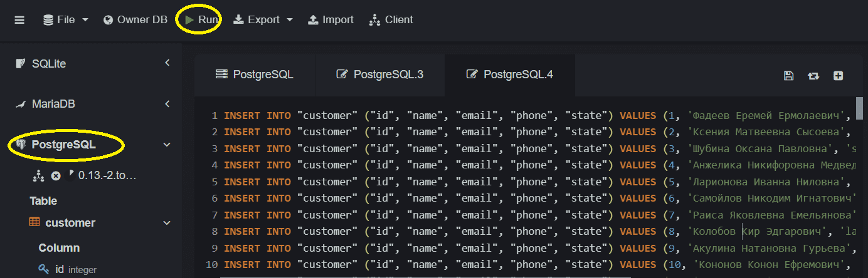Click the PostgreSQL tab server icon
Image resolution: width=868 pixels, height=278 pixels.
click(221, 75)
